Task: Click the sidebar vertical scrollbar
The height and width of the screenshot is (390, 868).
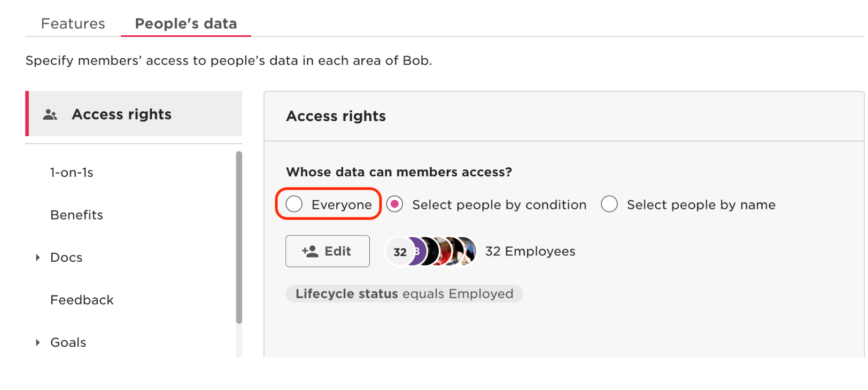Action: 239,237
